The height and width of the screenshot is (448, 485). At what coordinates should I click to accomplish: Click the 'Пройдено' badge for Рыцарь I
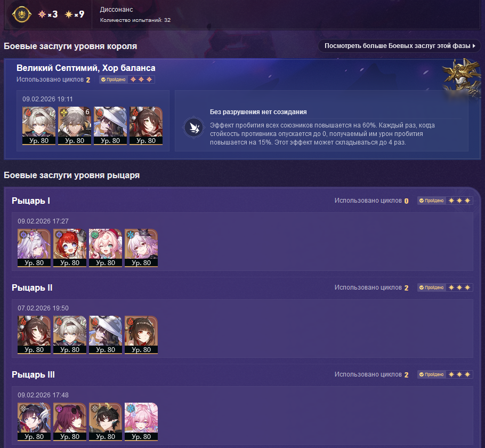tap(431, 201)
